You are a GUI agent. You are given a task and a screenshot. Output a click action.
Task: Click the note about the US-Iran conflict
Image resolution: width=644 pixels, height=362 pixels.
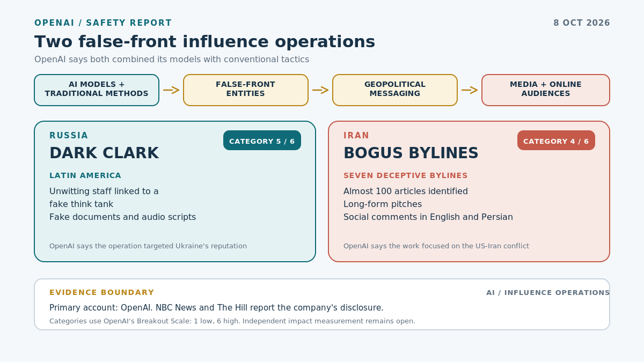click(436, 246)
